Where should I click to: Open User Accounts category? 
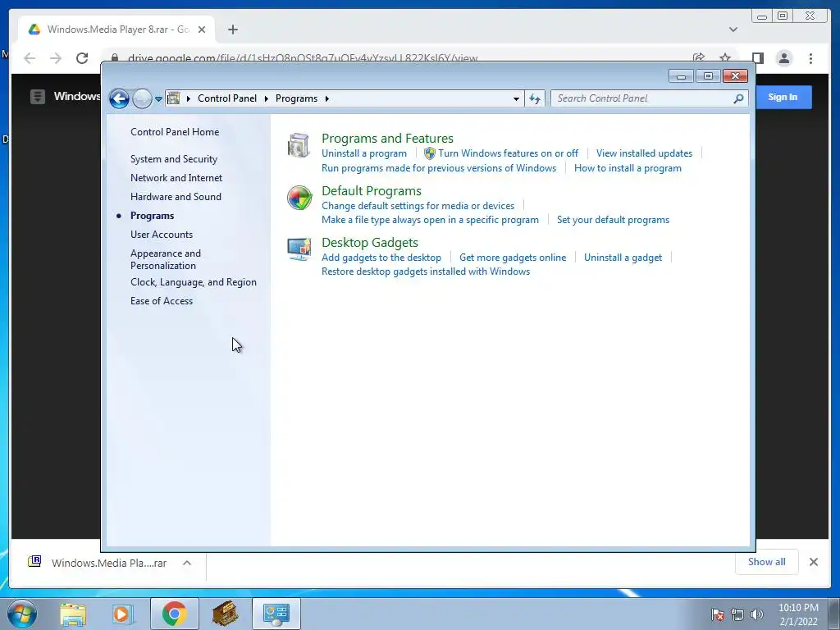[162, 235]
